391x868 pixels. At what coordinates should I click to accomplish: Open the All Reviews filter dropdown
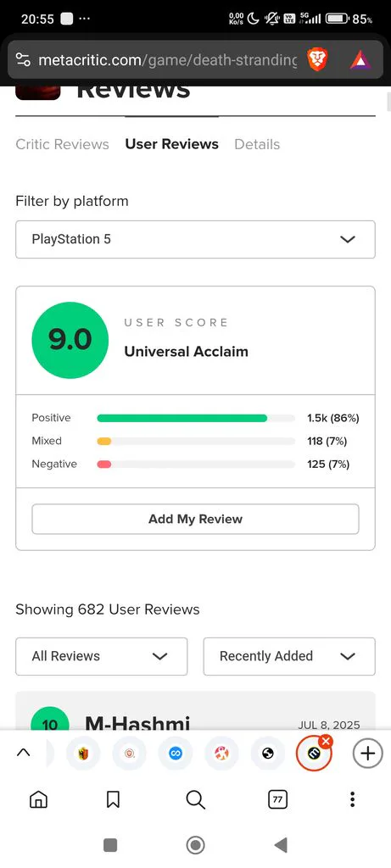(101, 656)
